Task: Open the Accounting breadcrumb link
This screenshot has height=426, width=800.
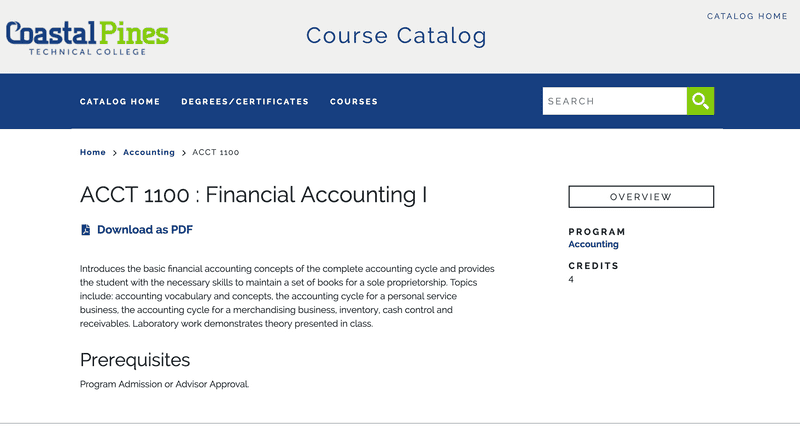Action: [149, 152]
